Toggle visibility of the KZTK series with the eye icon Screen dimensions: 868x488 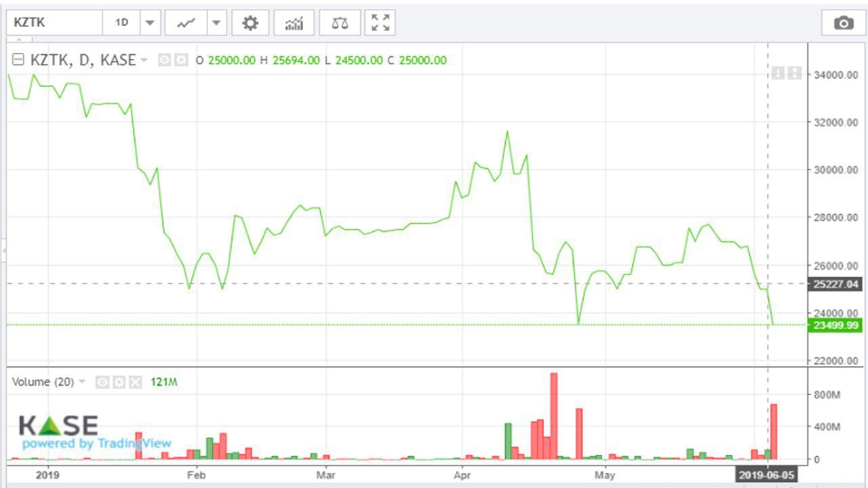tap(164, 60)
